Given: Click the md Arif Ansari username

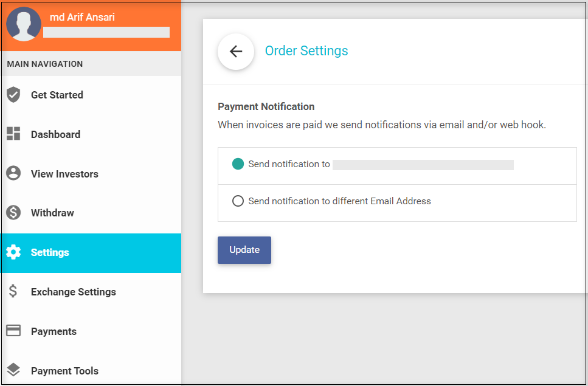Looking at the screenshot, I should pyautogui.click(x=82, y=17).
